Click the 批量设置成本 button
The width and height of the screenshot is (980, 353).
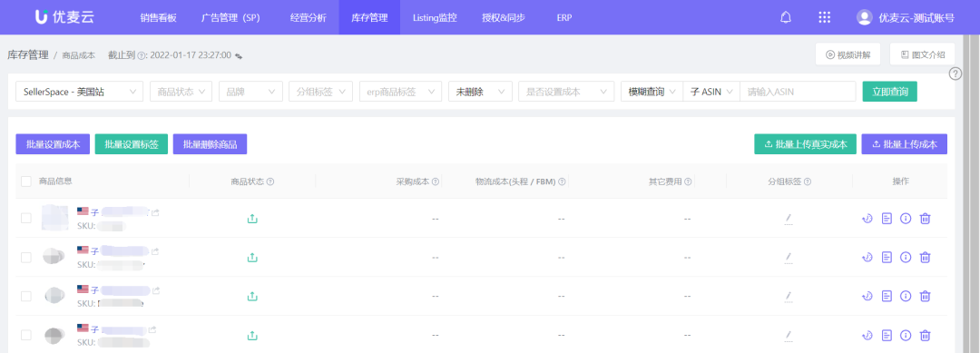pos(54,143)
